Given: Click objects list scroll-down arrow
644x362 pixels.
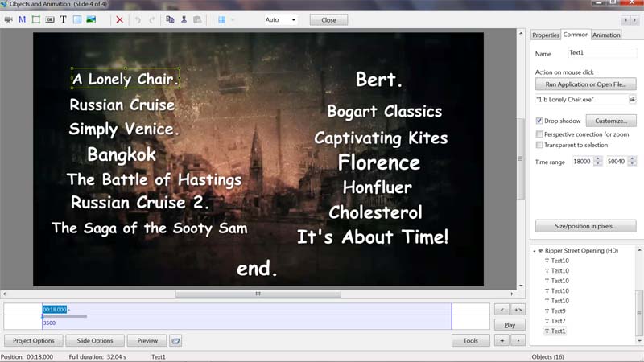Looking at the screenshot, I should [639, 340].
